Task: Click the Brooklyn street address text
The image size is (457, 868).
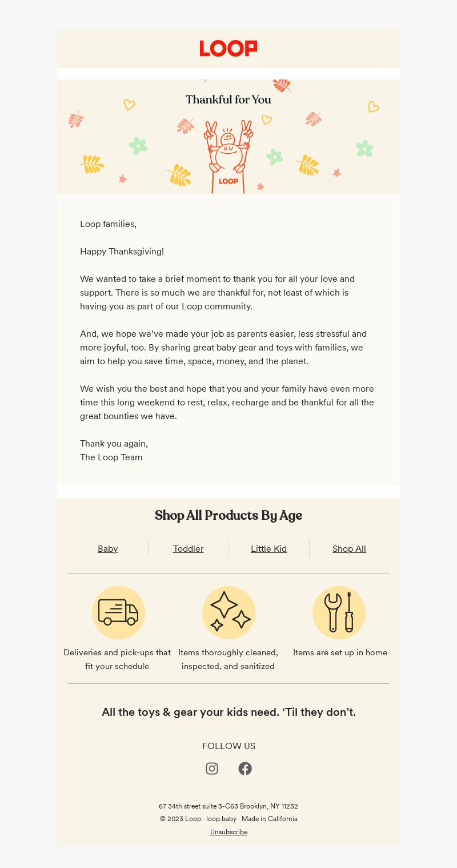Action: point(228,806)
